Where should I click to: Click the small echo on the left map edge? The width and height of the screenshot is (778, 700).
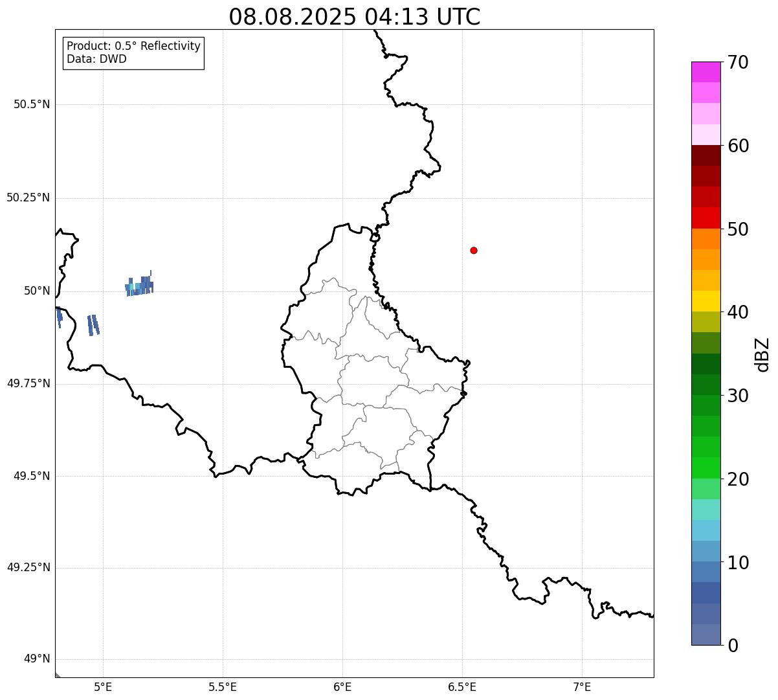59,317
